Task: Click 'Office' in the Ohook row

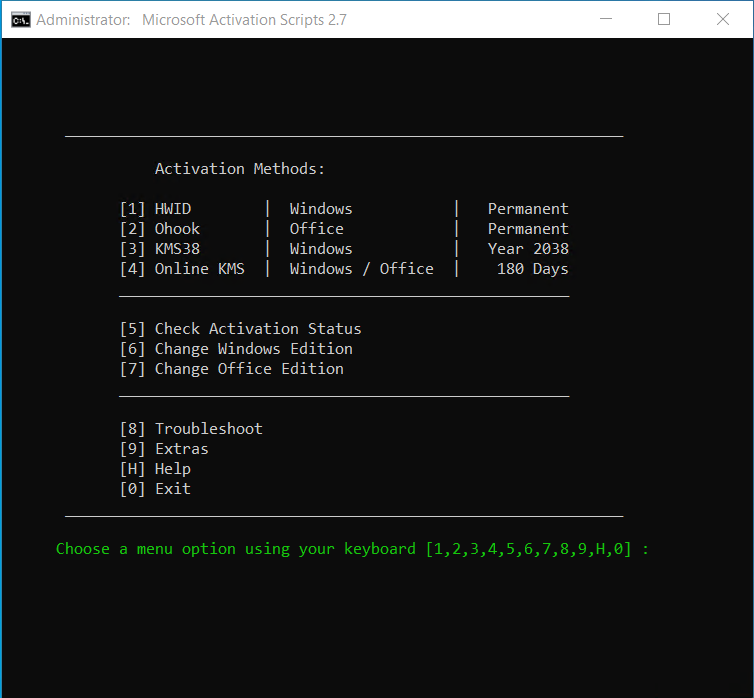Action: (x=316, y=229)
